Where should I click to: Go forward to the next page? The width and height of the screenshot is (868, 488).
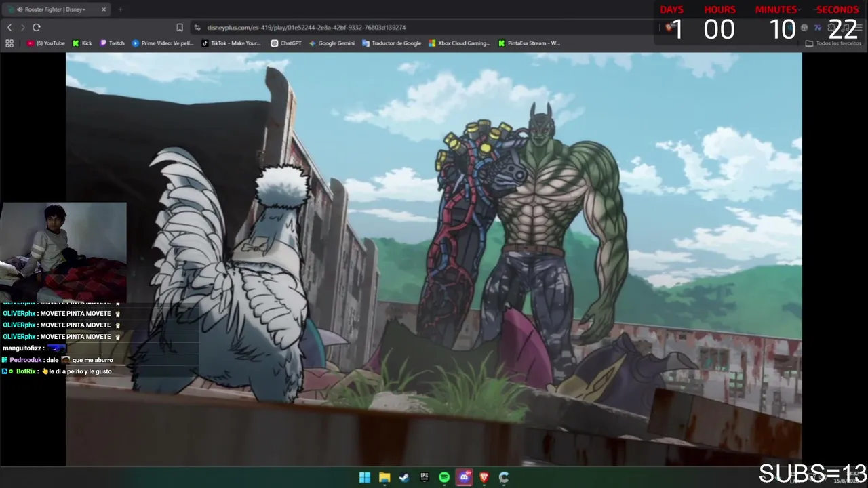click(x=22, y=27)
